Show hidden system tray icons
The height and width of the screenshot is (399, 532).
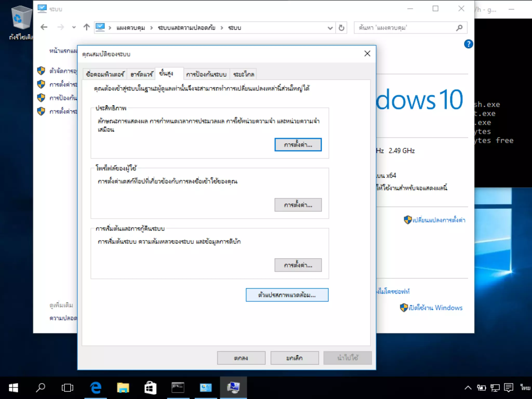click(x=468, y=388)
